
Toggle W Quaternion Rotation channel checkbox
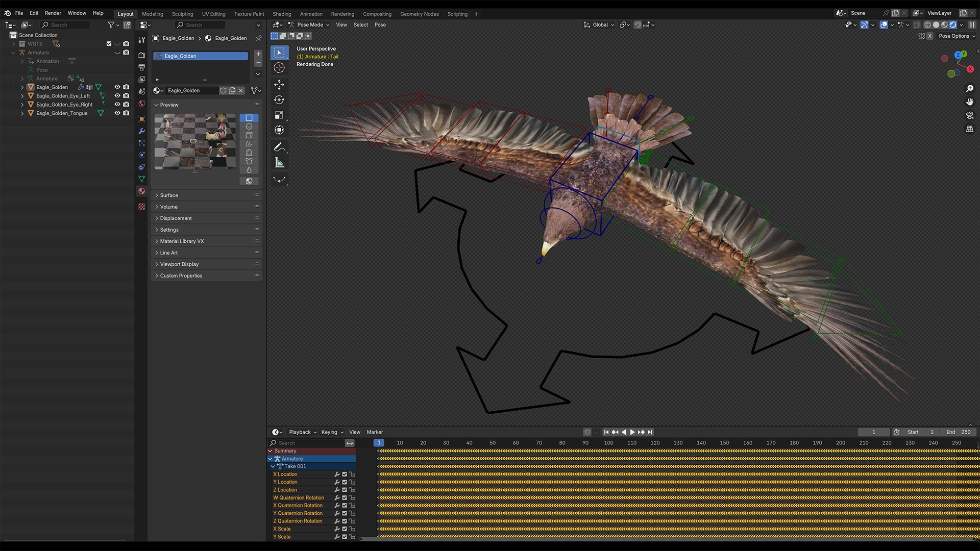[345, 498]
